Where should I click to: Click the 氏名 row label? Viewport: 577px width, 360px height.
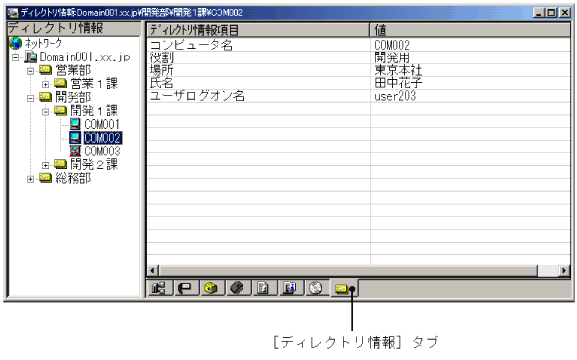coord(161,83)
